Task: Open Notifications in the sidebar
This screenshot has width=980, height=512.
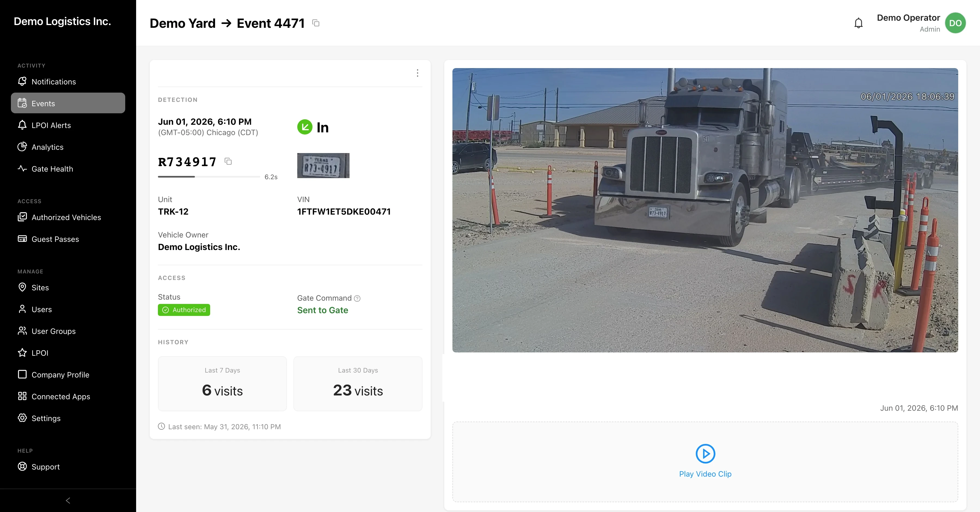Action: [68, 81]
